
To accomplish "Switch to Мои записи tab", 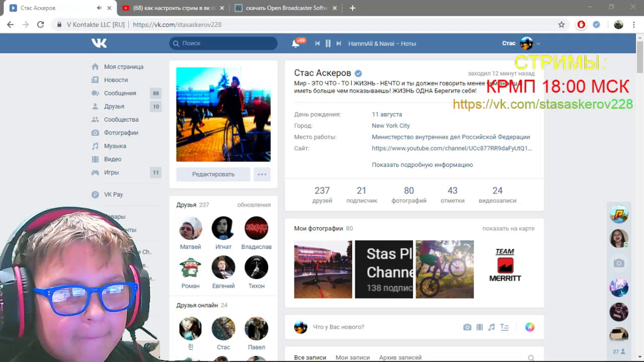I will 353,357.
